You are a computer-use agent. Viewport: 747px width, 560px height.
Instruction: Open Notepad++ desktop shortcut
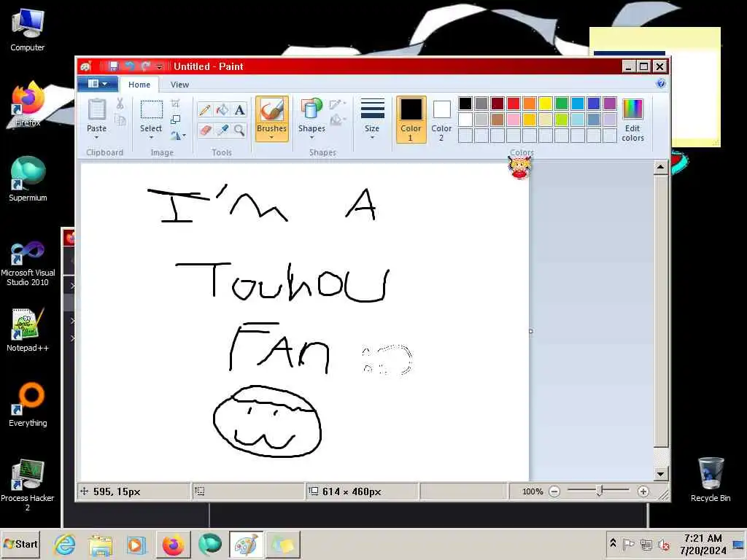tap(28, 330)
